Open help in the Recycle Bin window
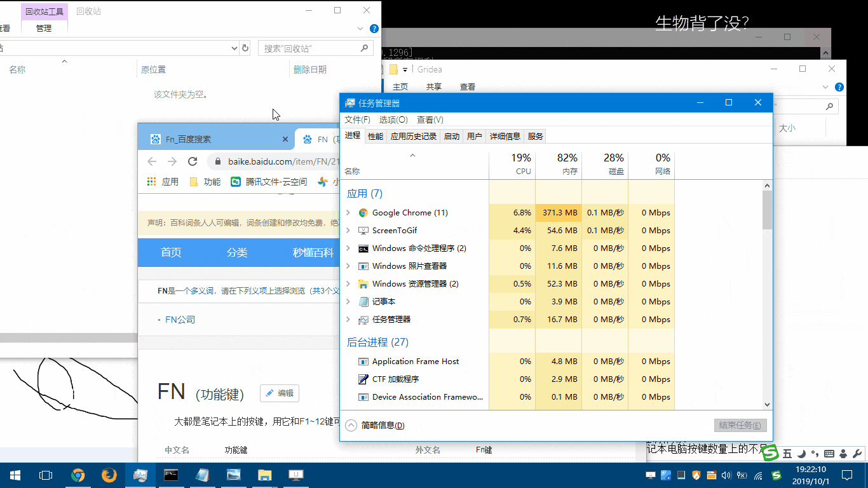Image resolution: width=868 pixels, height=488 pixels. click(374, 29)
